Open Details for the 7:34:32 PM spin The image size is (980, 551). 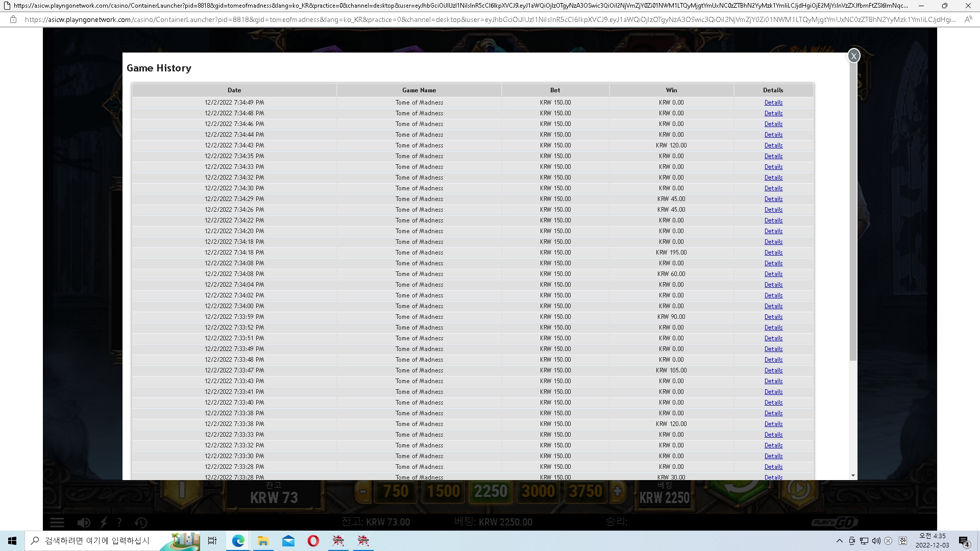pos(773,178)
